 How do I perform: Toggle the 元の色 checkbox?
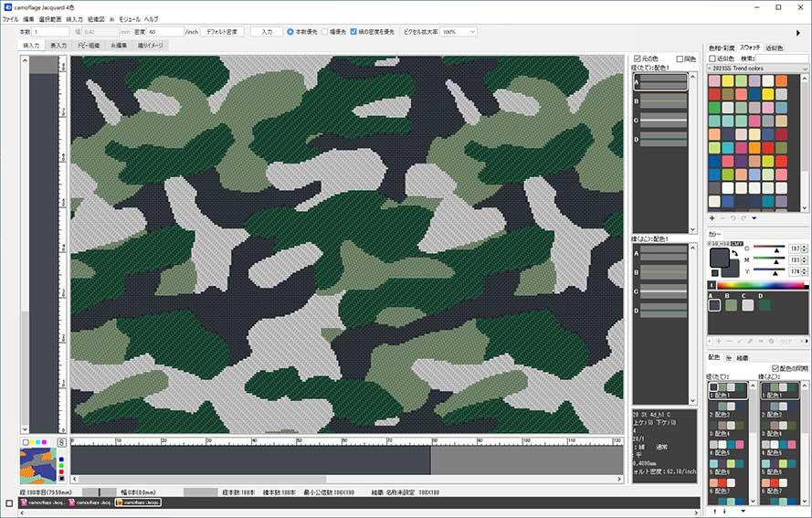tap(638, 58)
